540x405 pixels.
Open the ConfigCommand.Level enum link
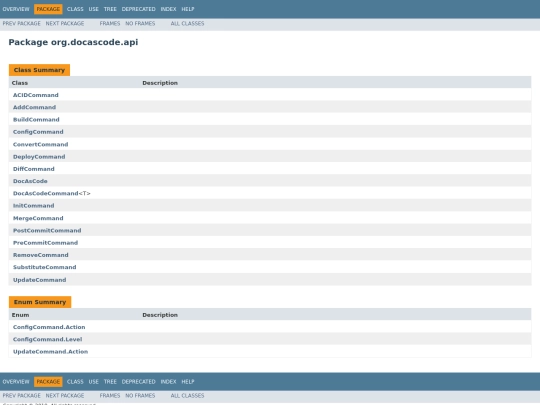tap(48, 339)
